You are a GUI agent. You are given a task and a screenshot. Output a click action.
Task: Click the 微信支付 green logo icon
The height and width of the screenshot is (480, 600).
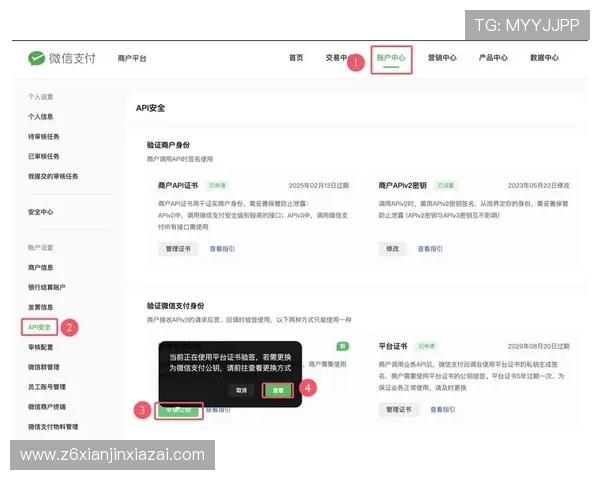point(36,58)
